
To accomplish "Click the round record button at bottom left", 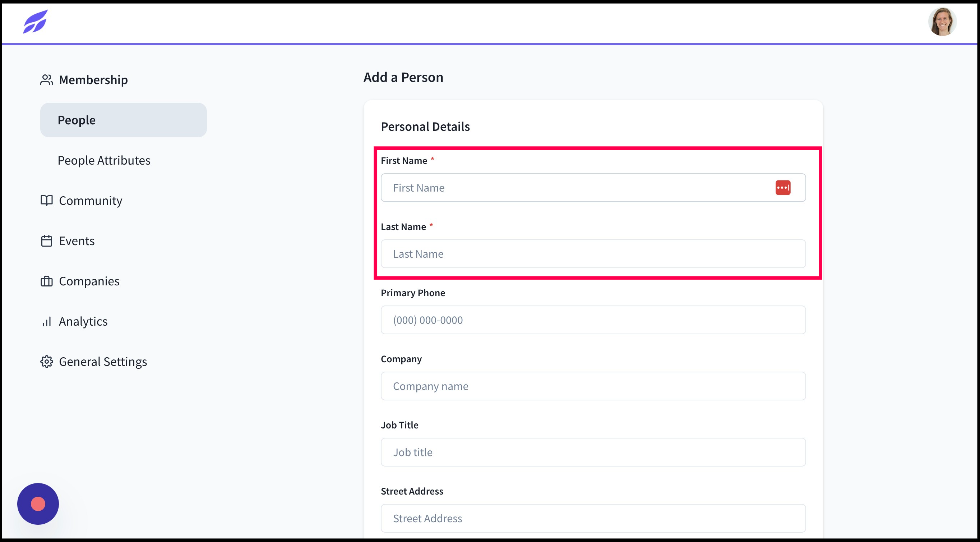I will [38, 504].
